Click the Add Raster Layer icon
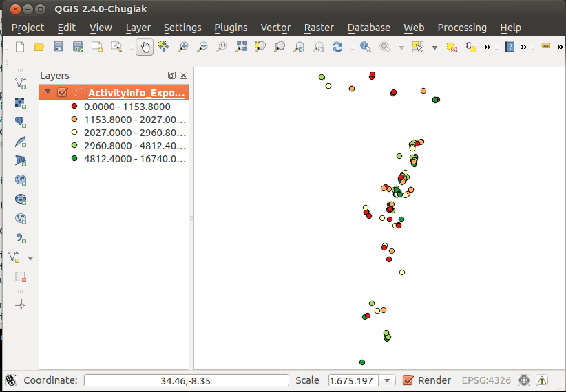This screenshot has width=566, height=392. 21,102
